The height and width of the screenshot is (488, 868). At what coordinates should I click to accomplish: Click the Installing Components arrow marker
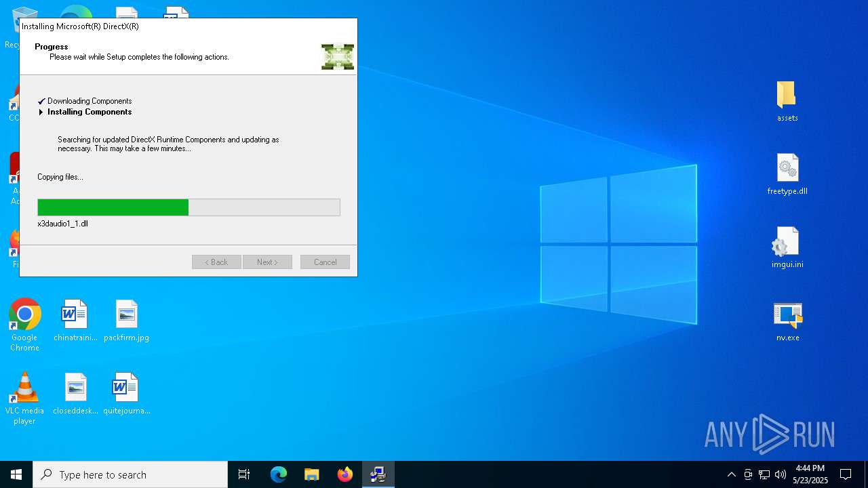point(41,112)
